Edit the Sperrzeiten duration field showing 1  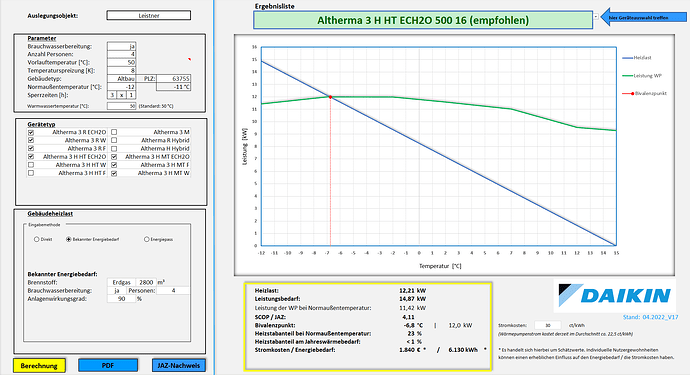[x=131, y=95]
